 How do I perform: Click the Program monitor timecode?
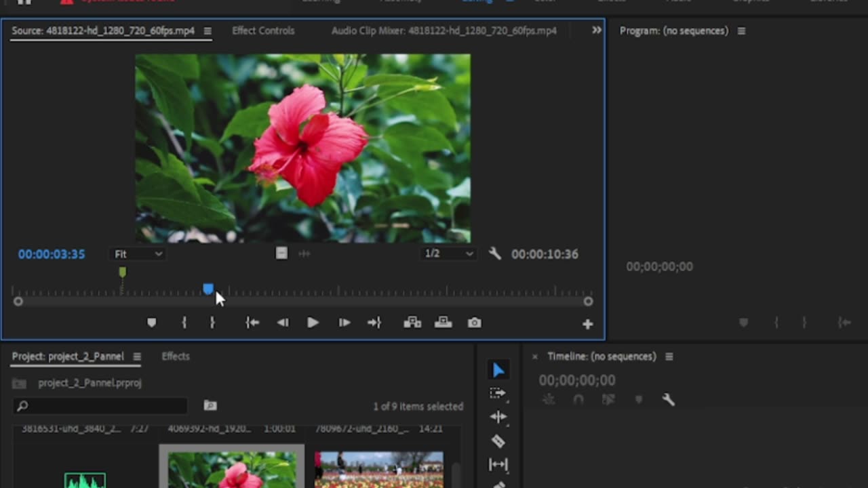tap(659, 267)
